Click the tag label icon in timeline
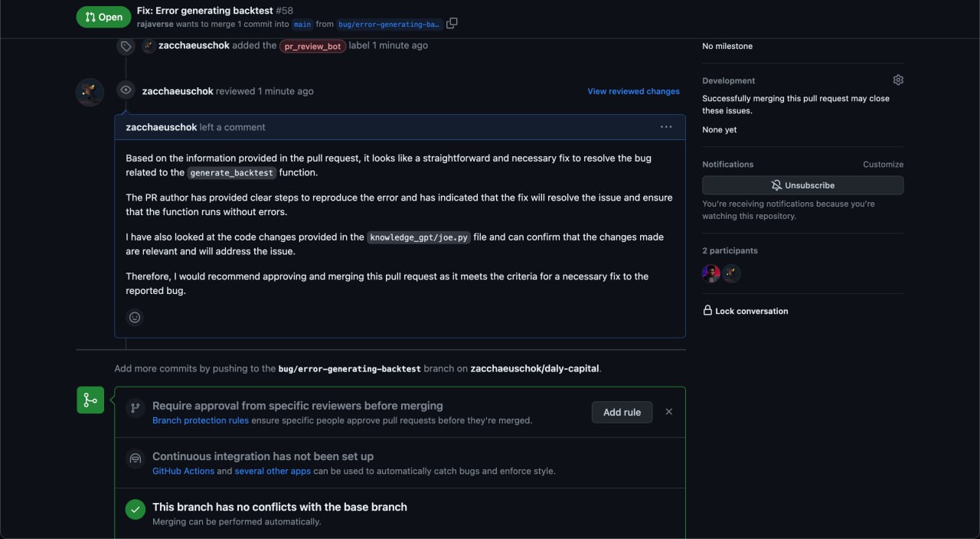The width and height of the screenshot is (980, 539). point(126,46)
